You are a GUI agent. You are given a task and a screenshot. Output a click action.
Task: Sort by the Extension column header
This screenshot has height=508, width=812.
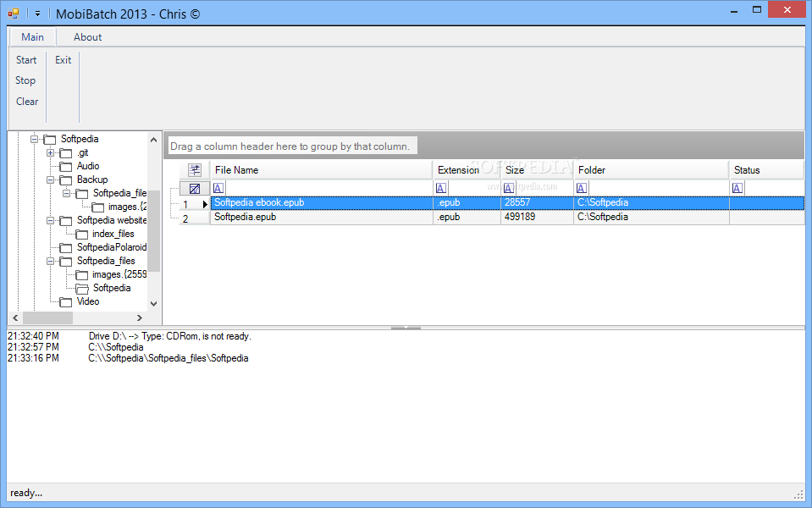click(467, 170)
